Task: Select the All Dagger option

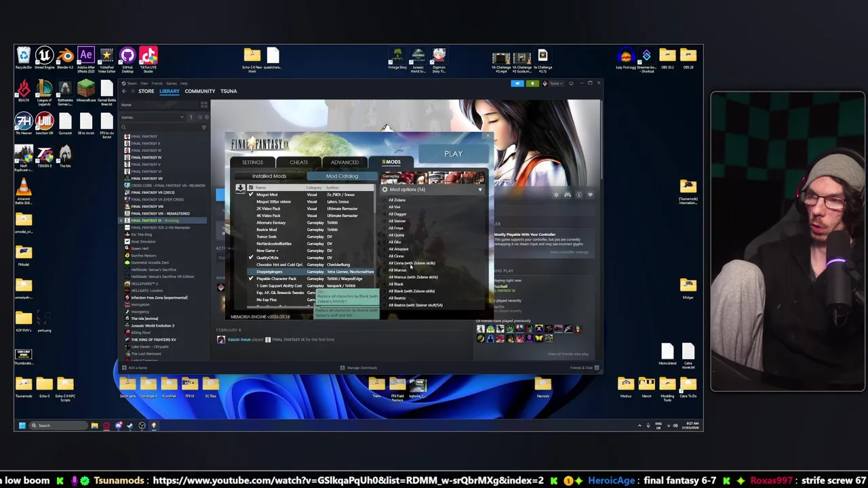Action: [397, 214]
